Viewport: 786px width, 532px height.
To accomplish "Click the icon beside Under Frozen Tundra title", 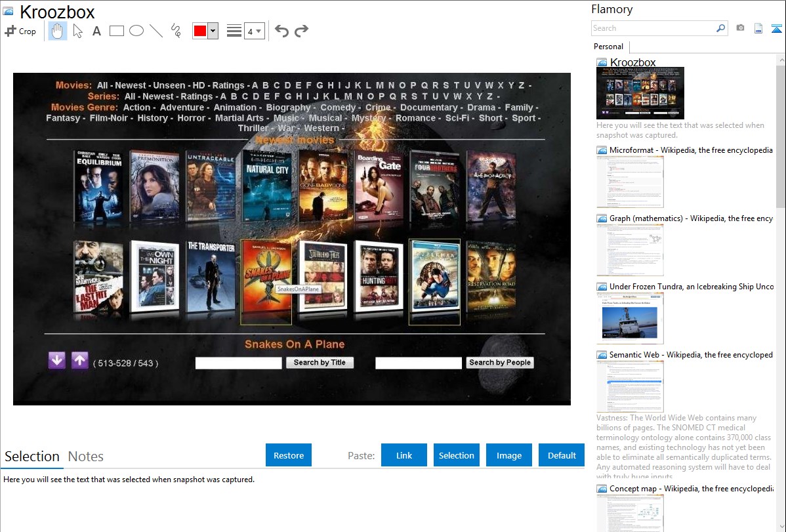I will click(602, 287).
